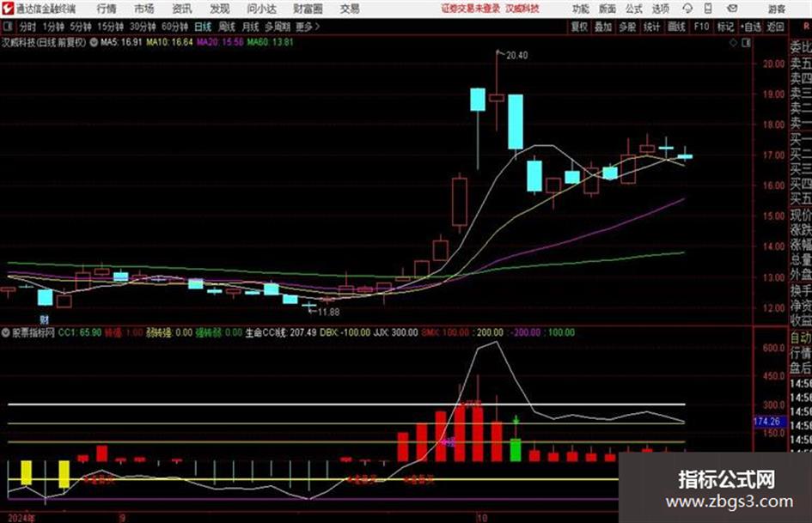
Task: Click the MA10: 16.64 indicator label
Action: [x=170, y=42]
